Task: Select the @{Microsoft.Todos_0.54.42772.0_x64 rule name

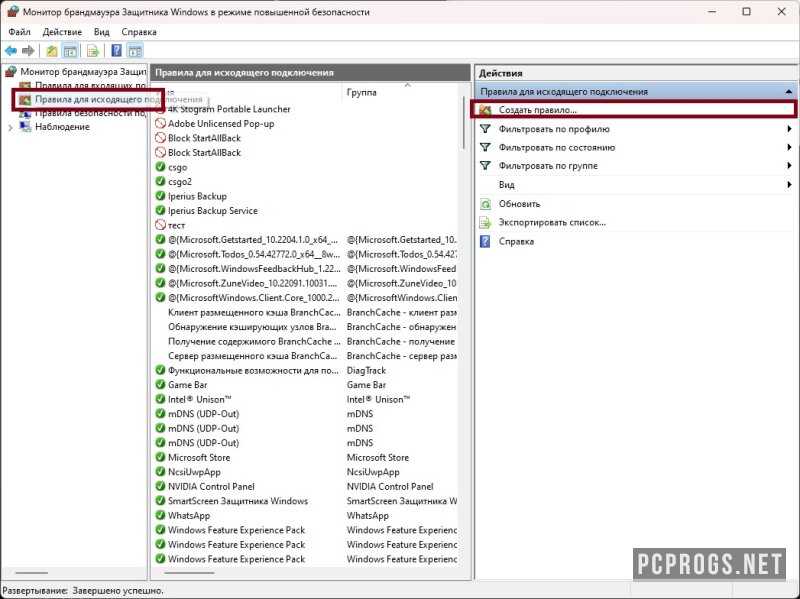Action: tap(254, 254)
